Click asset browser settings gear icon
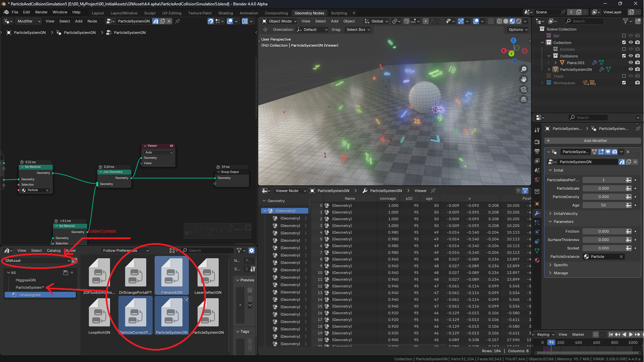This screenshot has width=644, height=362. tap(252, 251)
